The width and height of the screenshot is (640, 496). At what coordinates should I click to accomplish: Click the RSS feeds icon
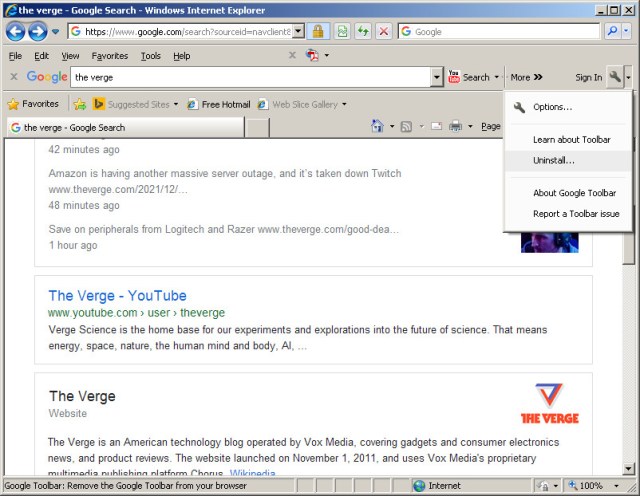(x=406, y=127)
